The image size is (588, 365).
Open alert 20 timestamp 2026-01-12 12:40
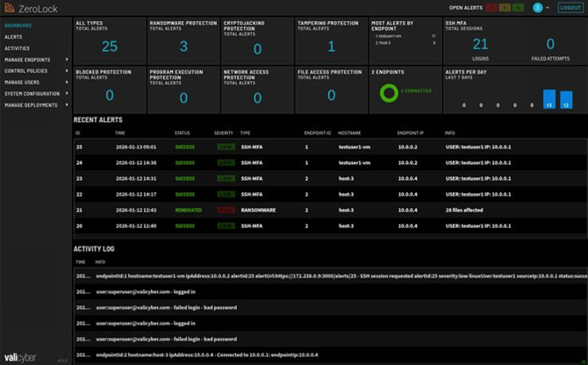tap(136, 226)
